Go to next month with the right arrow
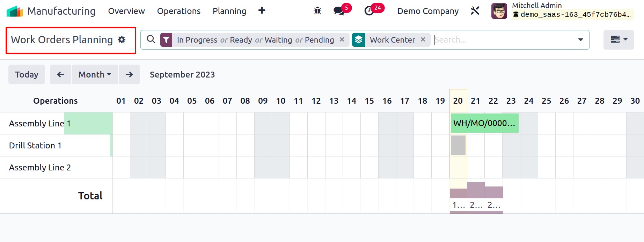The image size is (644, 242). coord(129,74)
